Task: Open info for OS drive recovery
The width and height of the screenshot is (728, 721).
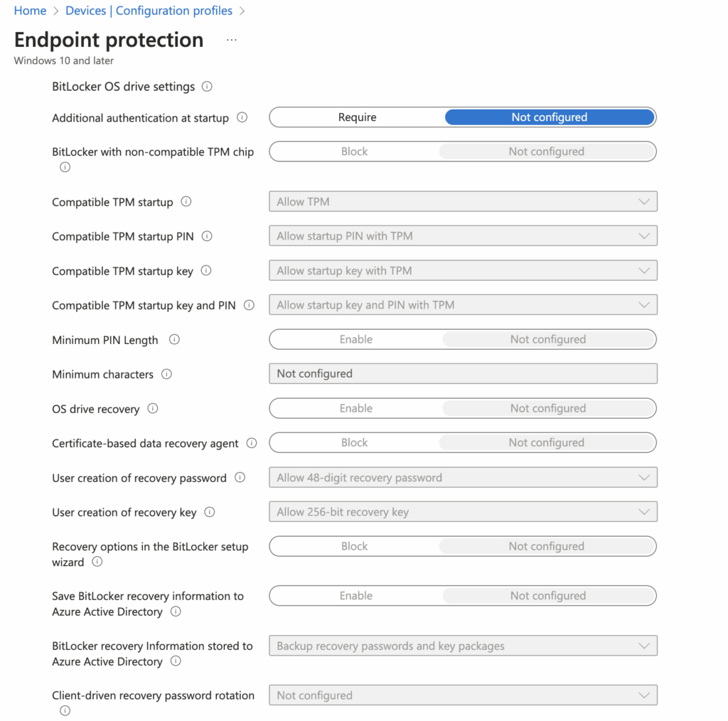Action: click(152, 409)
